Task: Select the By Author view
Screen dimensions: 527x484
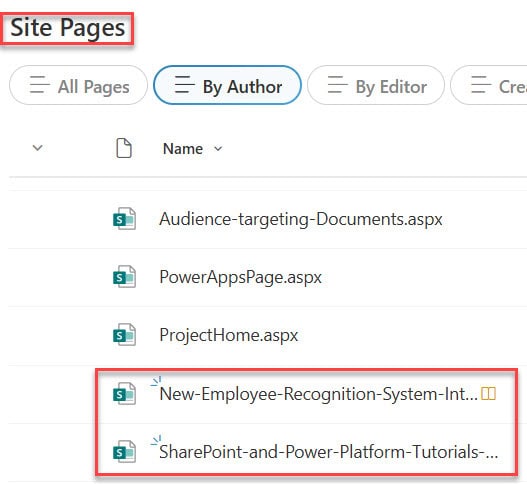Action: [x=227, y=85]
